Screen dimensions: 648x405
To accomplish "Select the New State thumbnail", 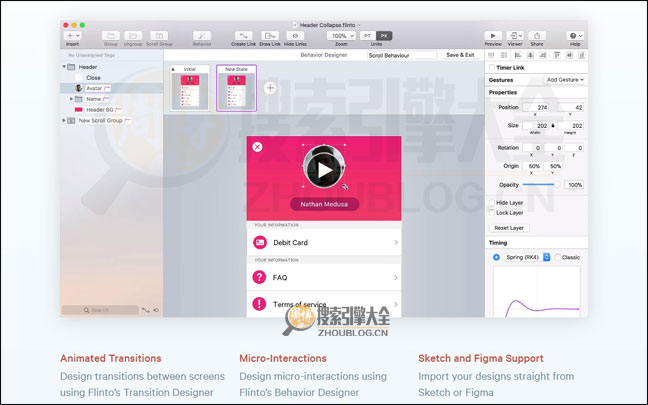I will [x=236, y=88].
